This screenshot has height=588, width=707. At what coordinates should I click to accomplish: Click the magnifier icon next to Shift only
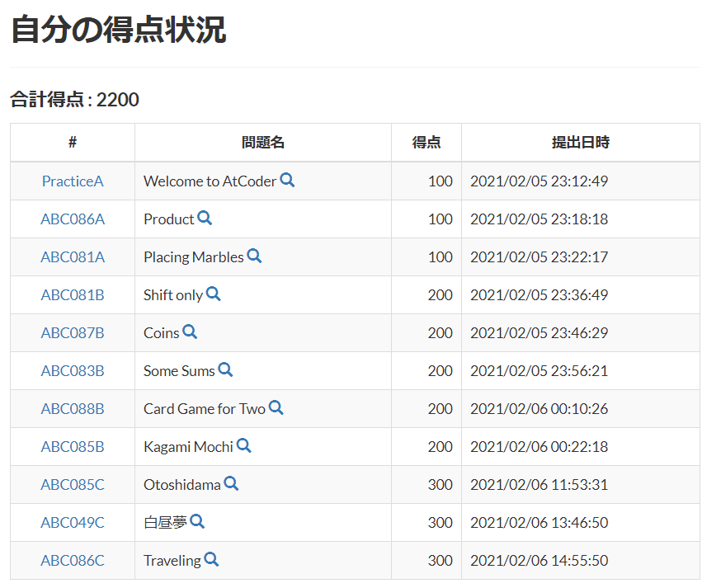click(213, 294)
